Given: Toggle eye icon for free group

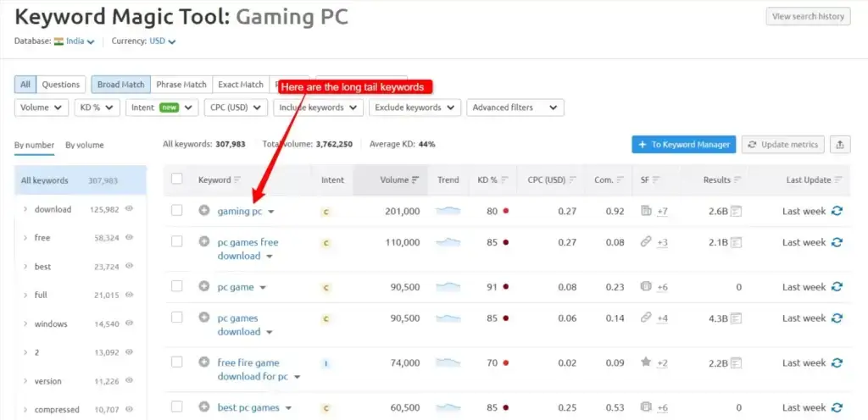Looking at the screenshot, I should 129,237.
